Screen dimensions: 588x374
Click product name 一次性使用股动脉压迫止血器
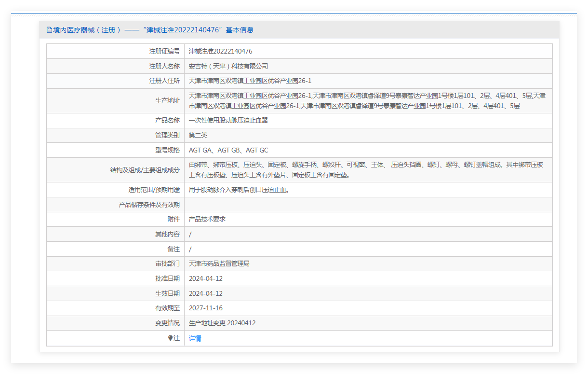tap(228, 120)
